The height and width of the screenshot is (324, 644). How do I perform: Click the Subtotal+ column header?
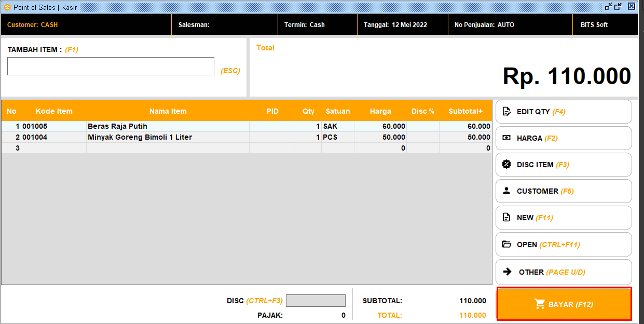click(465, 111)
